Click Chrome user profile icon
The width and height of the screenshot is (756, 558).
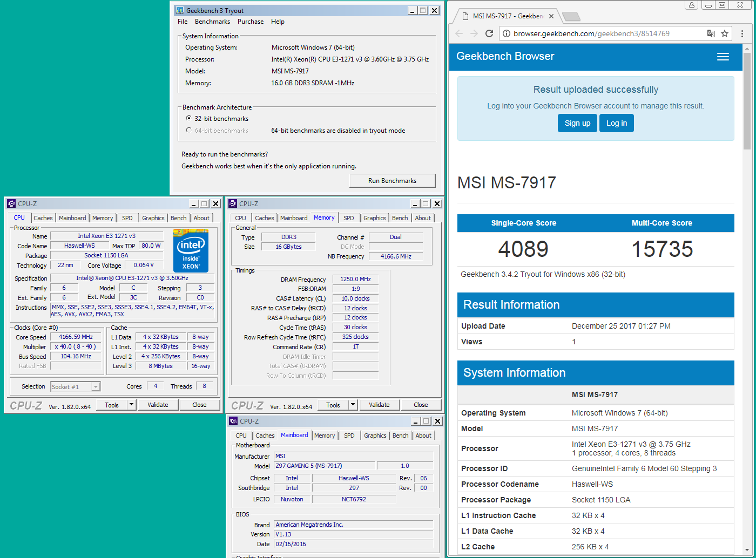click(692, 5)
